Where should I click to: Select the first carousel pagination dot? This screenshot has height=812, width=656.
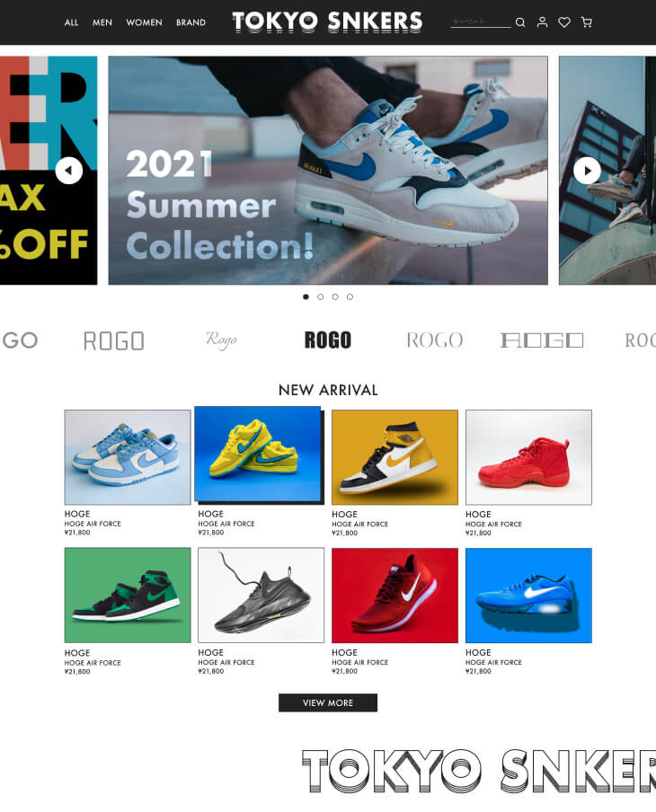[x=306, y=296]
